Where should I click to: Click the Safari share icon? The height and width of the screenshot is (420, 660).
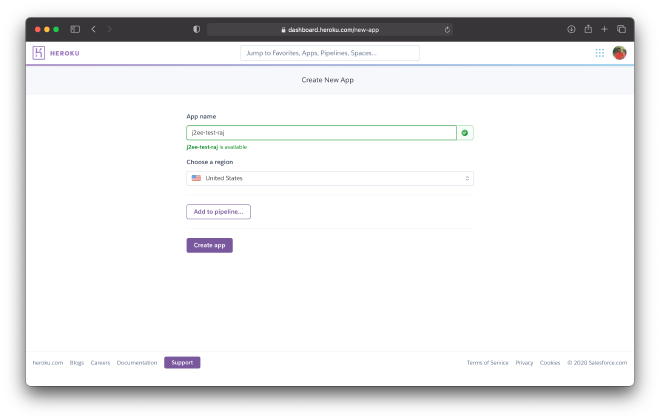(588, 29)
